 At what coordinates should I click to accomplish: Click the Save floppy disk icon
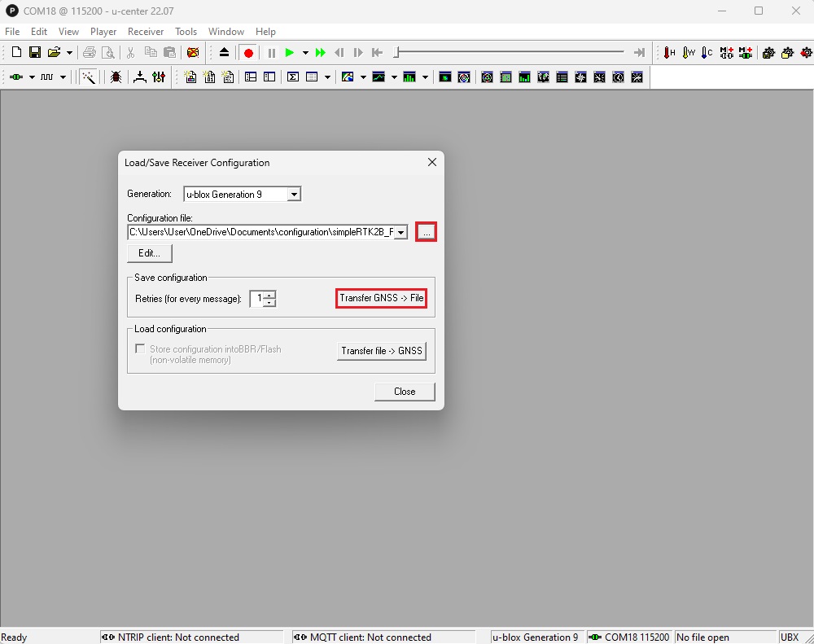[x=35, y=53]
